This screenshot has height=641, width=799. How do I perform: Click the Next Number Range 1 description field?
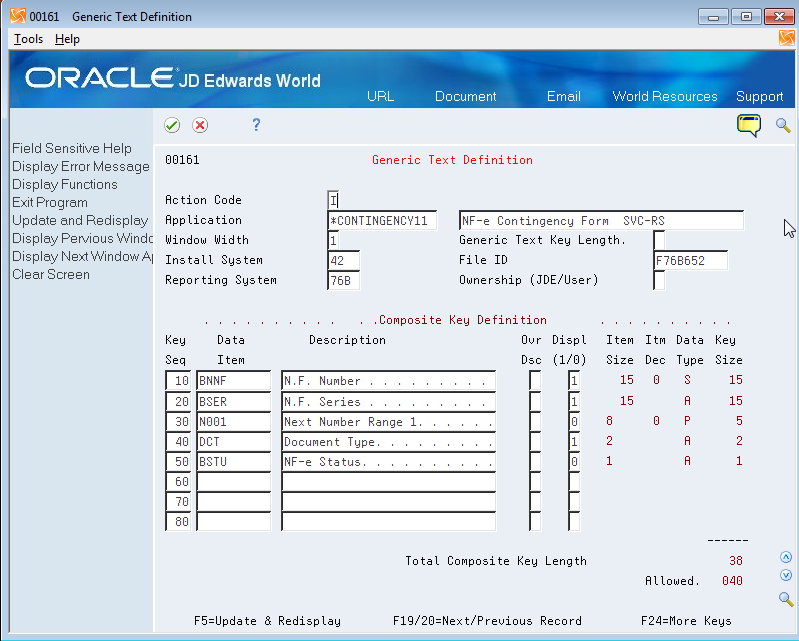click(x=389, y=421)
